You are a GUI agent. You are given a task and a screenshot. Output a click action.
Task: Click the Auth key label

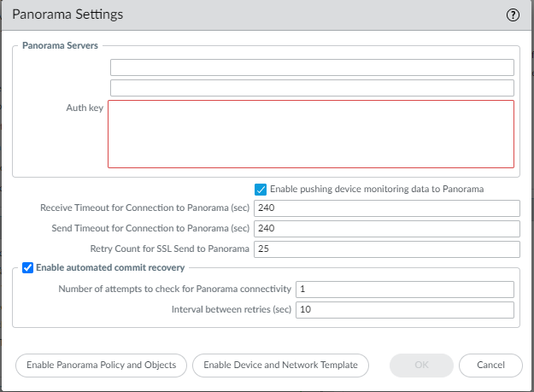click(x=85, y=108)
